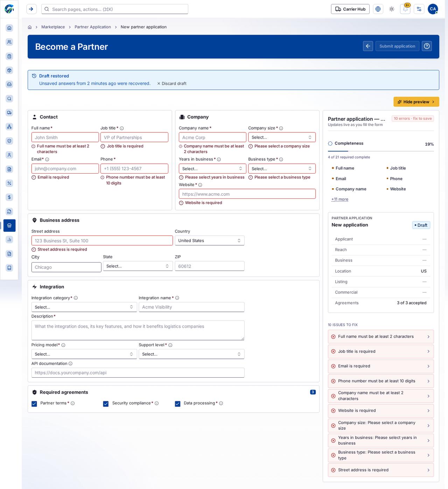448x489 pixels.
Task: Click the Website input field
Action: tap(247, 194)
